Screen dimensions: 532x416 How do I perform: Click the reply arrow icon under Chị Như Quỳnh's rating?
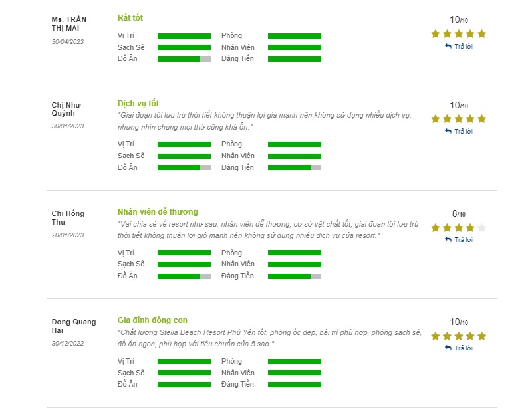click(448, 131)
